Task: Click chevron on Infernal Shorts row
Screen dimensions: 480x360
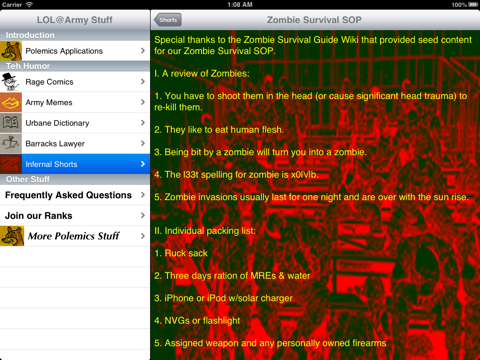Action: pos(143,164)
